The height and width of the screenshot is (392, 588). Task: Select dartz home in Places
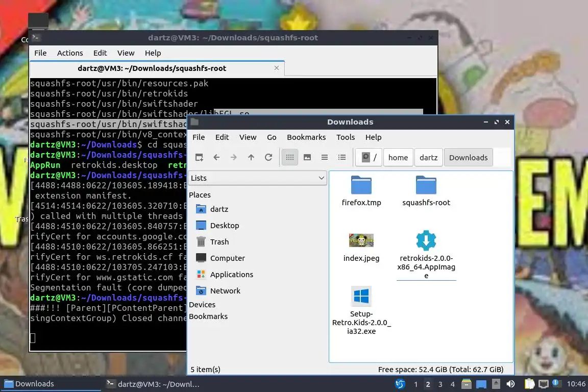(x=219, y=209)
